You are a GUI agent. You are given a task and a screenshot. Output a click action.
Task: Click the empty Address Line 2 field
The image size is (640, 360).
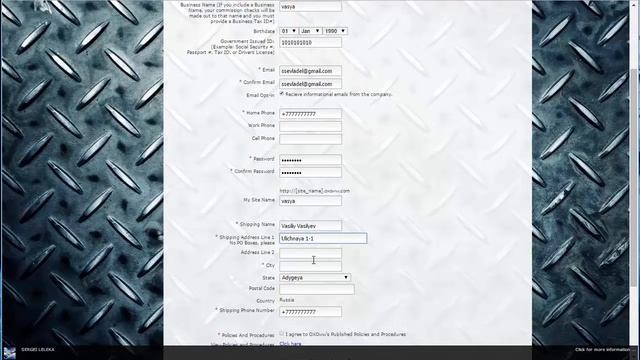click(x=310, y=253)
